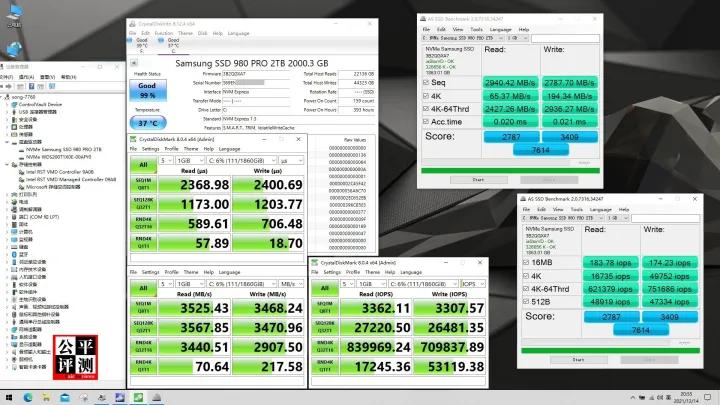Open the Disk menu in CrystalDiskInfo
Image resolution: width=720 pixels, height=405 pixels.
(202, 33)
